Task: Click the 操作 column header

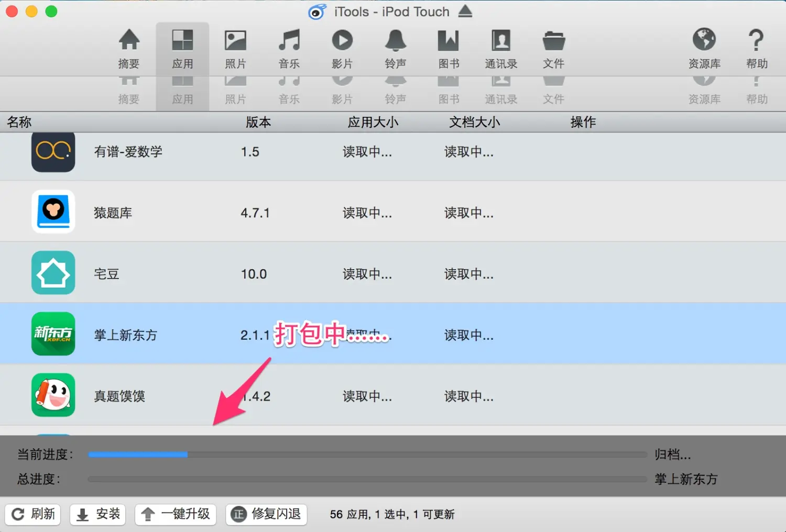Action: tap(583, 122)
